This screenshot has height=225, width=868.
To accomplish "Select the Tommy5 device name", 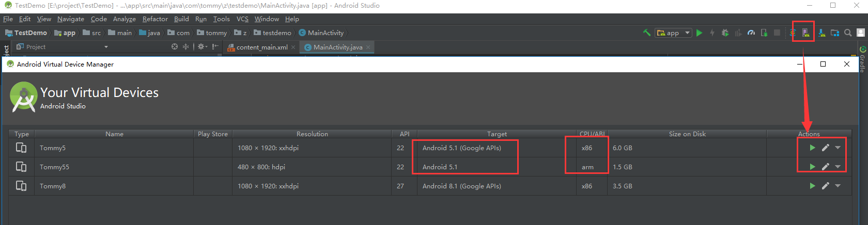I will 53,148.
